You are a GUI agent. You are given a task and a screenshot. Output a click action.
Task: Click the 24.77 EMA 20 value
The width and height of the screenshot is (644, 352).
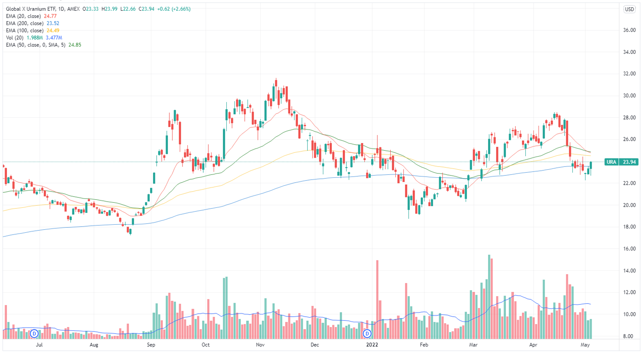coord(50,16)
